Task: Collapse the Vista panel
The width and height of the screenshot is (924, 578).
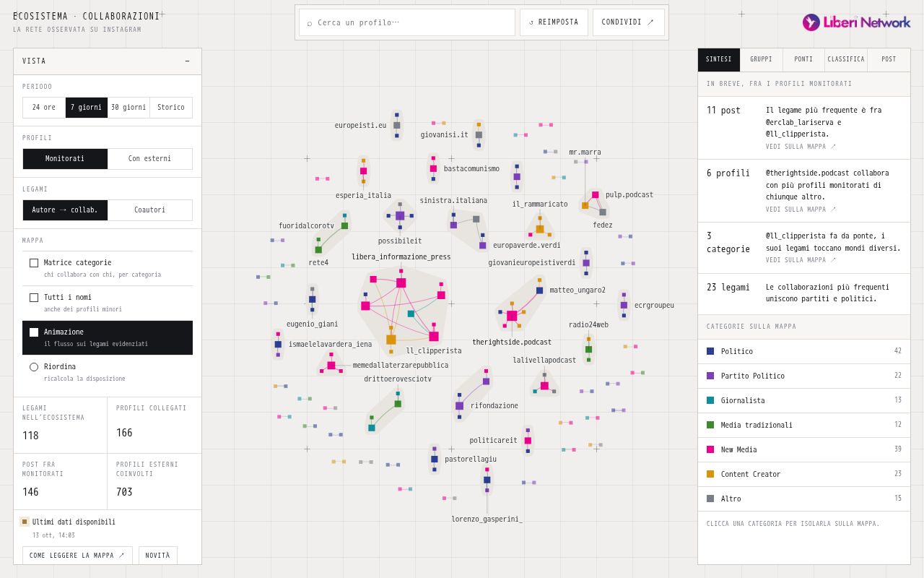Action: coord(187,61)
